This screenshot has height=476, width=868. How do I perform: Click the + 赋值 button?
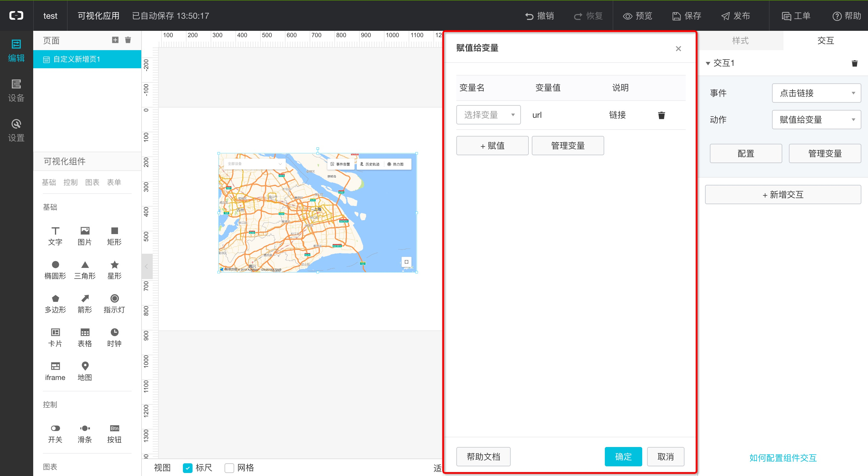point(492,146)
